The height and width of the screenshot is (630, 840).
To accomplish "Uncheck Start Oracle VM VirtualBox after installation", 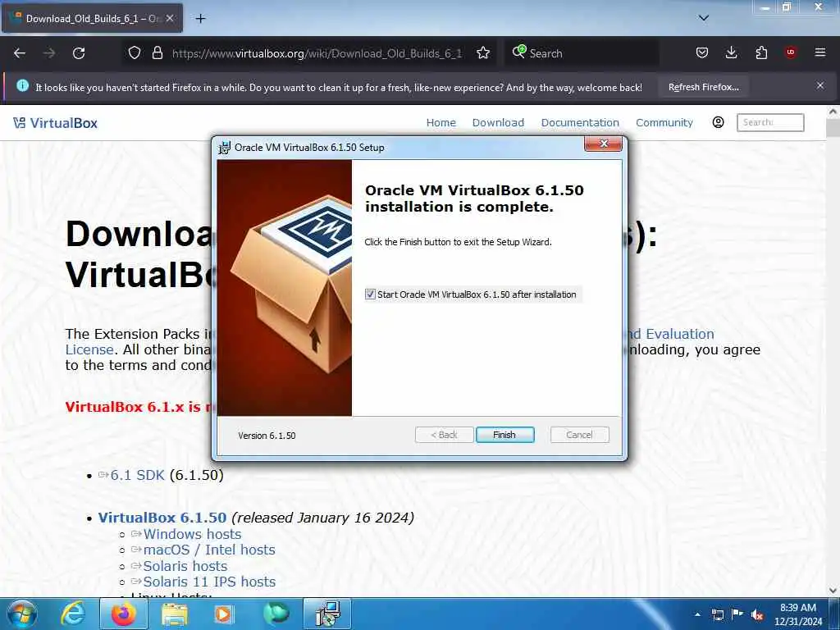I will (x=370, y=294).
